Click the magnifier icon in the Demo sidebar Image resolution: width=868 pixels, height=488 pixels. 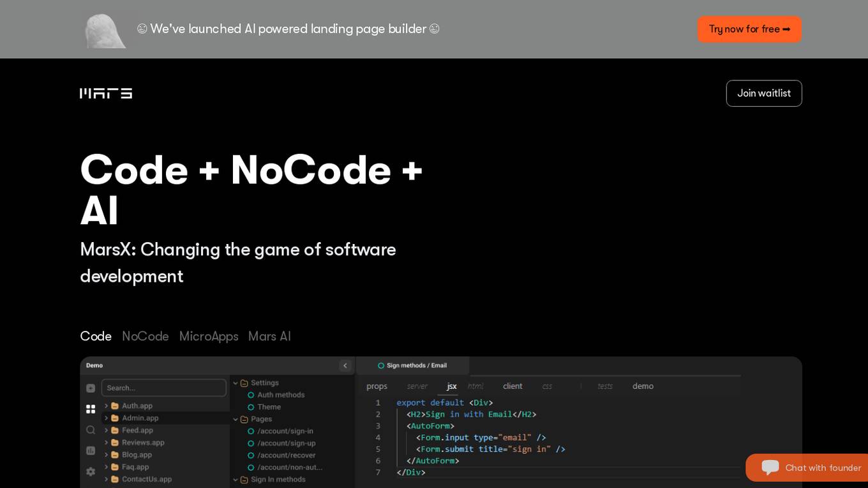click(x=91, y=430)
